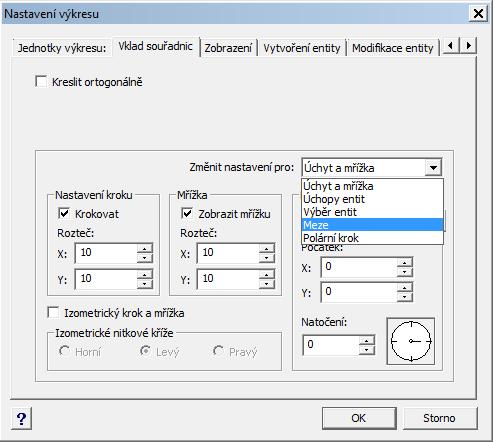Click the tab scroll left arrow

pyautogui.click(x=451, y=45)
